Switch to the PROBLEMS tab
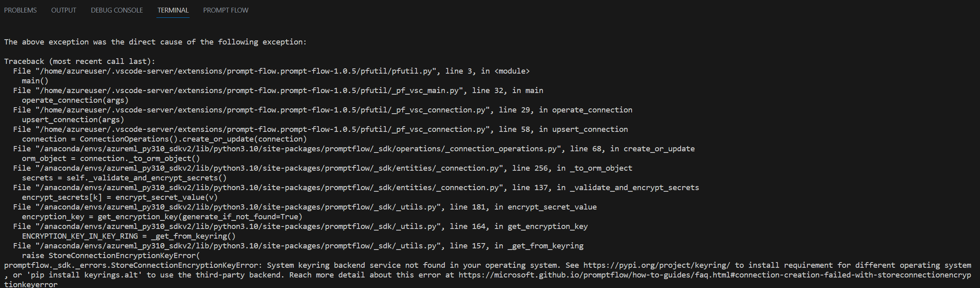The image size is (980, 288). [20, 10]
